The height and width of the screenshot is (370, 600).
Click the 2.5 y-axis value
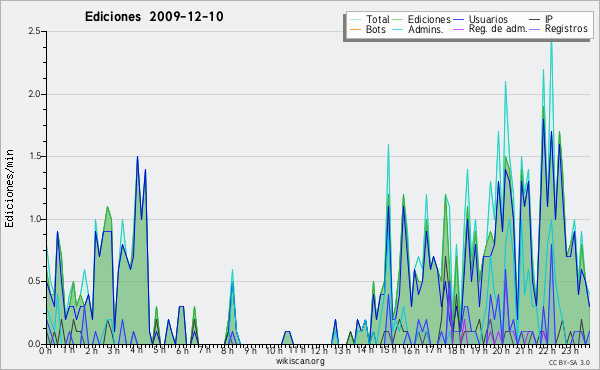[x=34, y=31]
